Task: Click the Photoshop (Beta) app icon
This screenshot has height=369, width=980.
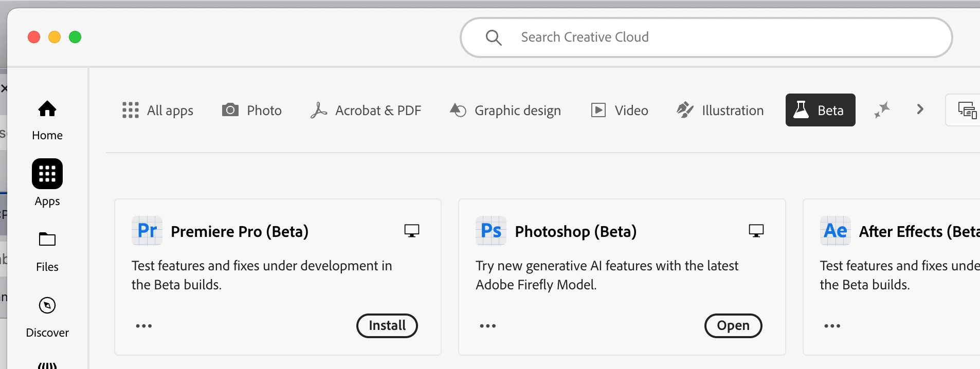Action: [x=491, y=231]
